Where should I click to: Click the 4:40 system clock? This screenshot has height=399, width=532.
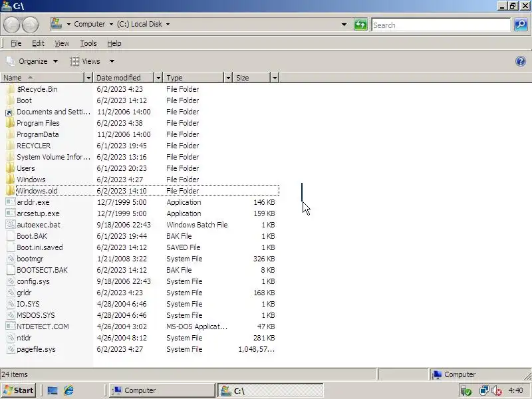[516, 391]
